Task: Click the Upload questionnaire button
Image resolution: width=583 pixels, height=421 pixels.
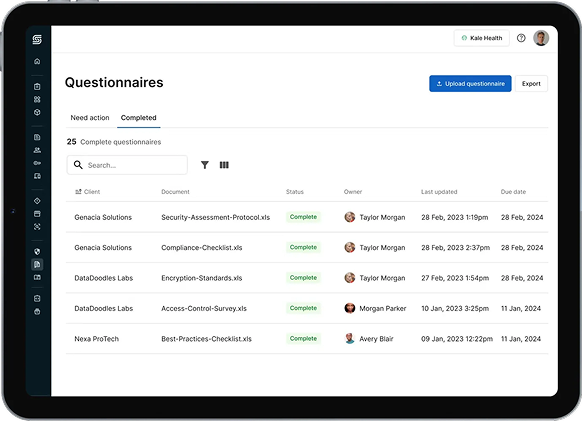Action: point(470,84)
